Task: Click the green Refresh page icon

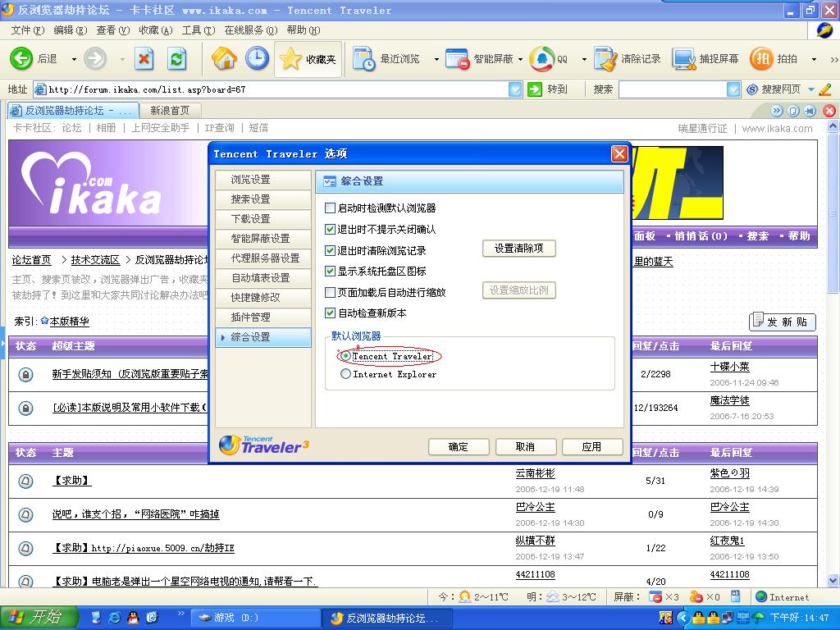Action: point(177,58)
